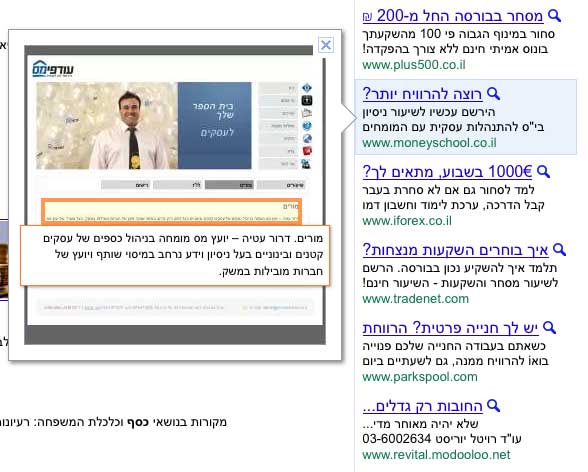Open ad title 'איך בוחרים השקעות מנצחות?'
This screenshot has width=588, height=472.
pos(455,250)
